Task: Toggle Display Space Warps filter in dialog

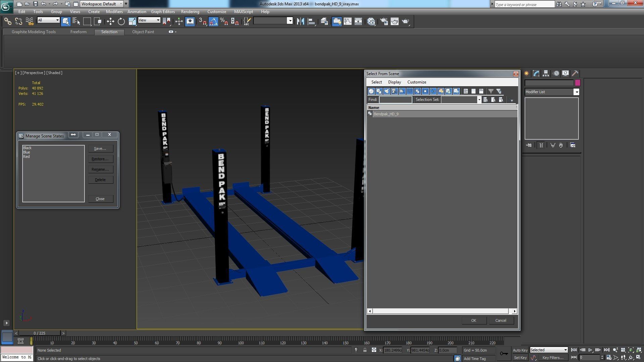Action: (x=410, y=91)
